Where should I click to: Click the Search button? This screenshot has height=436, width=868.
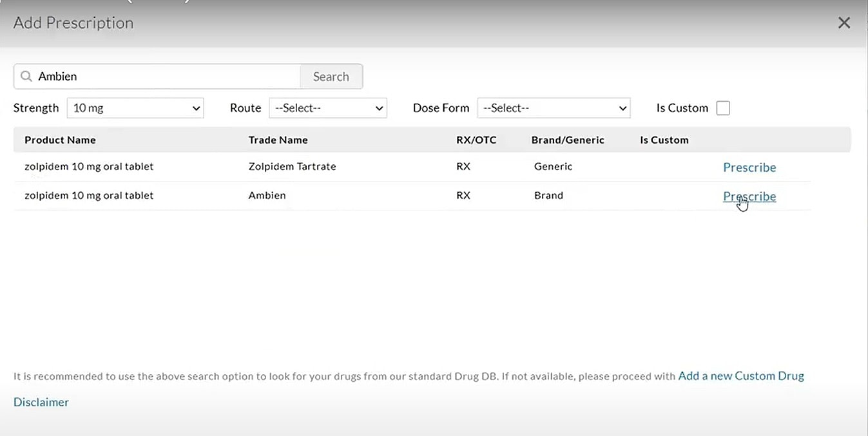click(x=331, y=76)
